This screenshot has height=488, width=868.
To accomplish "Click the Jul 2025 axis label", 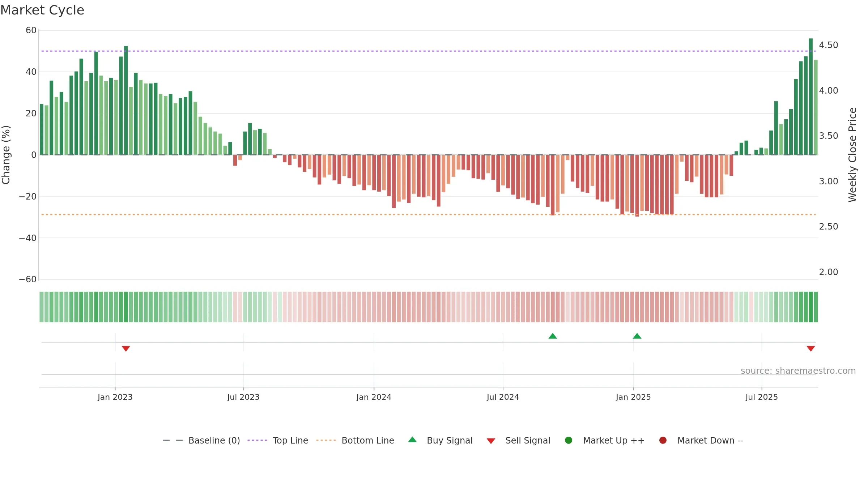I will point(762,397).
